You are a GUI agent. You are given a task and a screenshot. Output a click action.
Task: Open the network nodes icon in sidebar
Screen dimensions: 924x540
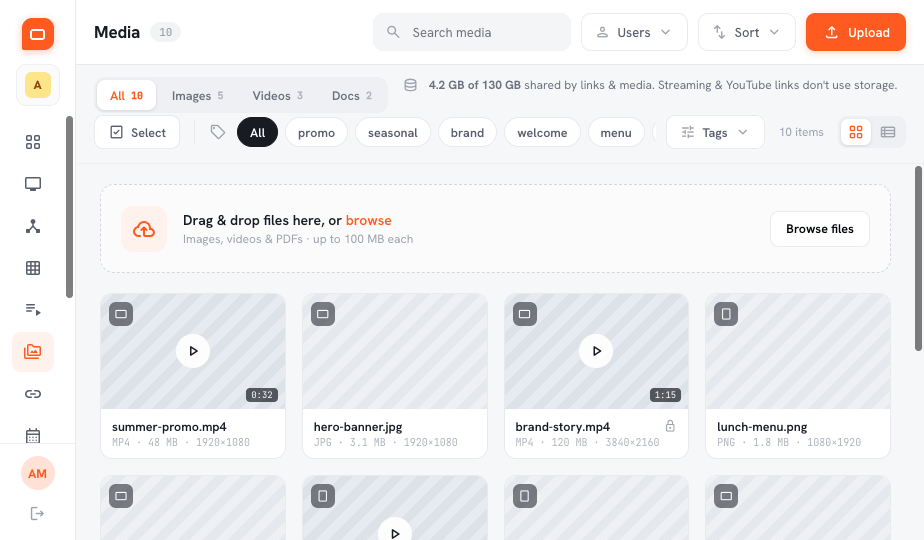pos(33,226)
